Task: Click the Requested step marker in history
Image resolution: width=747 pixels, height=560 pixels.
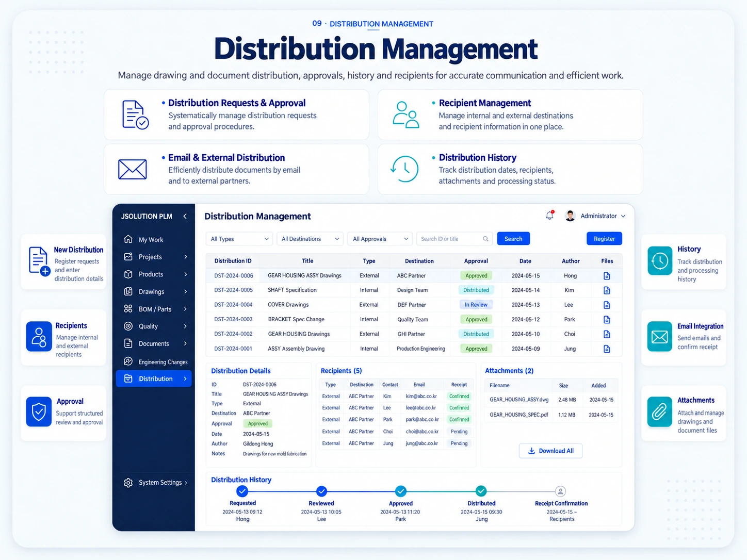Action: coord(242,491)
